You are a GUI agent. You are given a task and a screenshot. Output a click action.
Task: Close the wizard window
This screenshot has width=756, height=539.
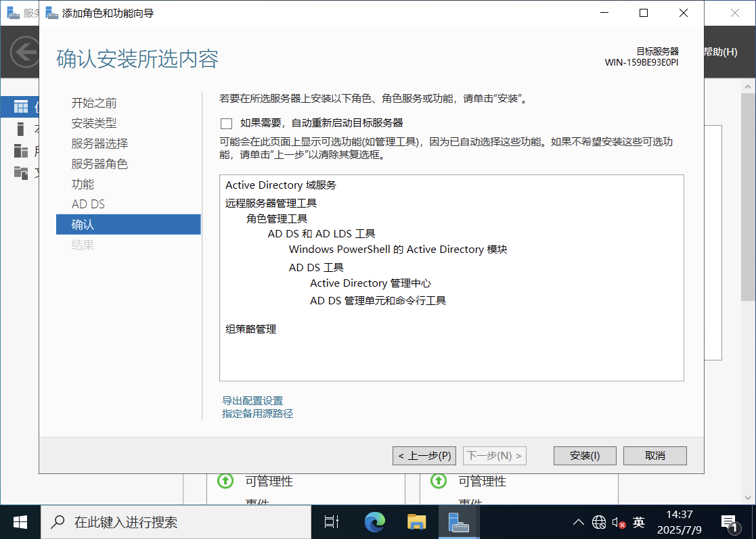pyautogui.click(x=683, y=13)
